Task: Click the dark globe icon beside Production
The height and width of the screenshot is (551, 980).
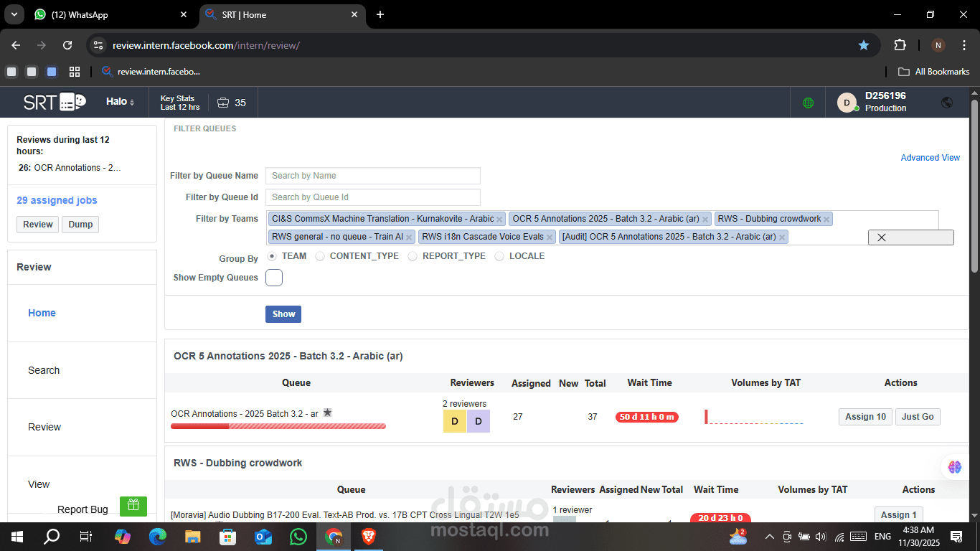Action: 947,103
